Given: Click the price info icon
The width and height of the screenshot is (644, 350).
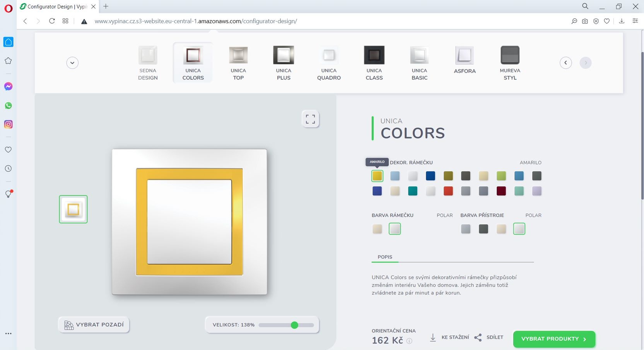Looking at the screenshot, I should (409, 341).
